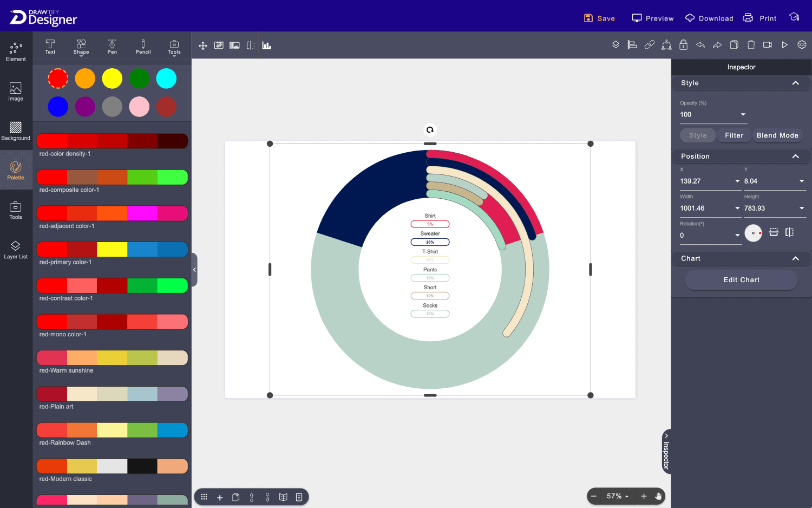The image size is (812, 508).
Task: Open the settings gear icon
Action: 802,45
